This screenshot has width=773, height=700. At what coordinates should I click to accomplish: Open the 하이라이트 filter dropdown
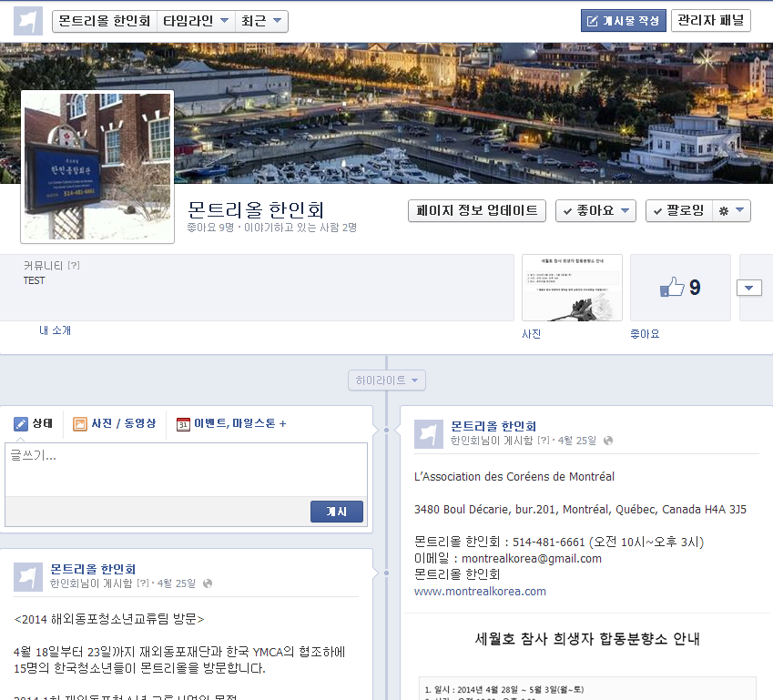pos(386,380)
